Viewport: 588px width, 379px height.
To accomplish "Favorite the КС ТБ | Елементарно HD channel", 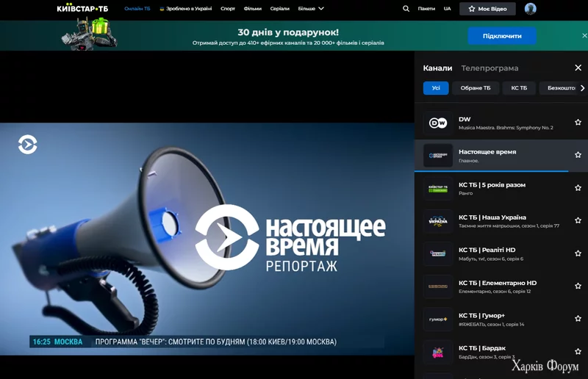I will pos(578,286).
